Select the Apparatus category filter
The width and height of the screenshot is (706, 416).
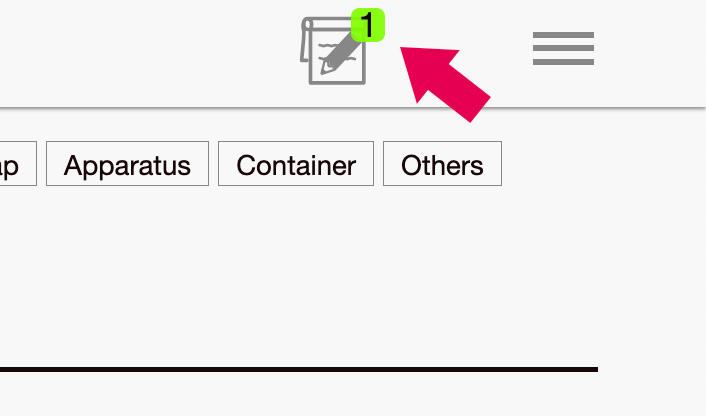(x=127, y=163)
